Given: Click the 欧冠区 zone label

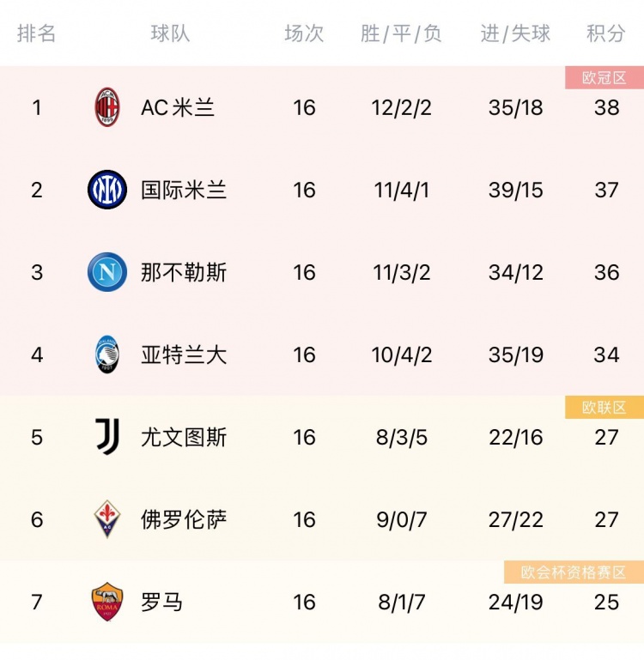Looking at the screenshot, I should coord(605,77).
